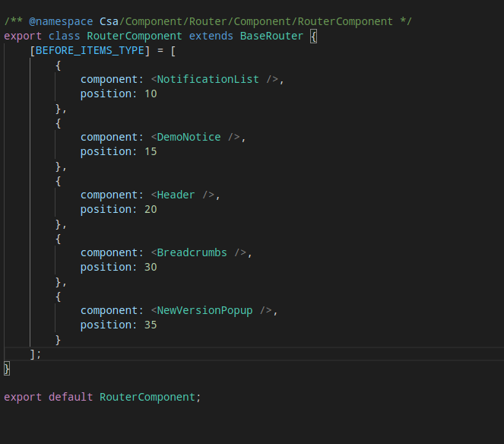504x444 pixels.
Task: Click the highlighted opening brace after BaseRouter
Action: click(x=314, y=36)
